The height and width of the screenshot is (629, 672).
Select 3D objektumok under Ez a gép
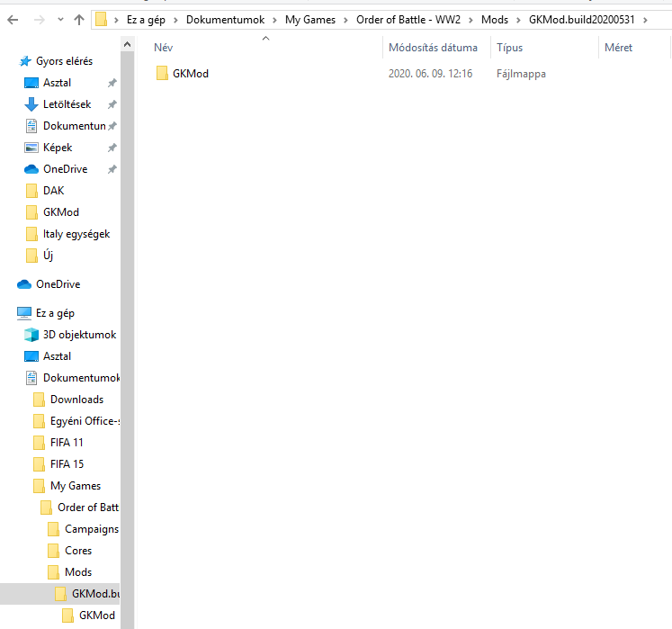79,335
